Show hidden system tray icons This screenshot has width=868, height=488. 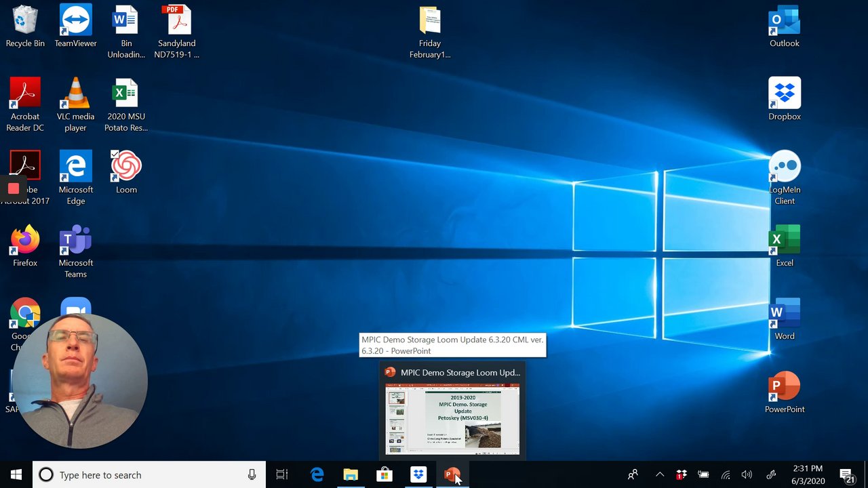(660, 474)
